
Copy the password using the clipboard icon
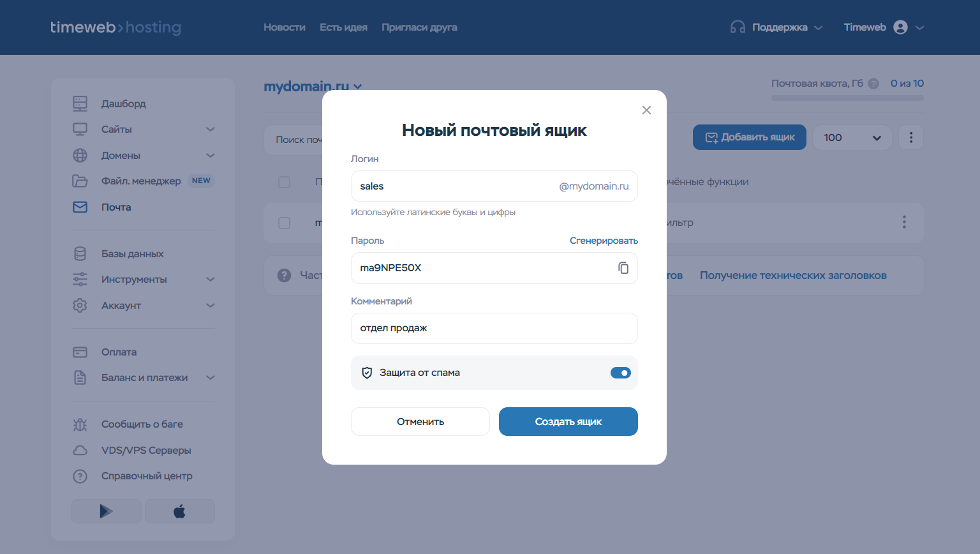623,268
